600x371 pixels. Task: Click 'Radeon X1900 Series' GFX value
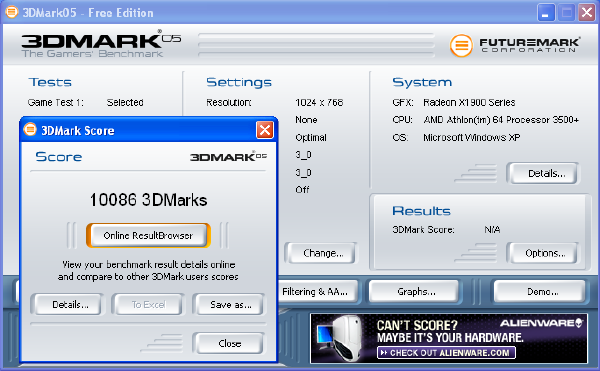(x=469, y=102)
